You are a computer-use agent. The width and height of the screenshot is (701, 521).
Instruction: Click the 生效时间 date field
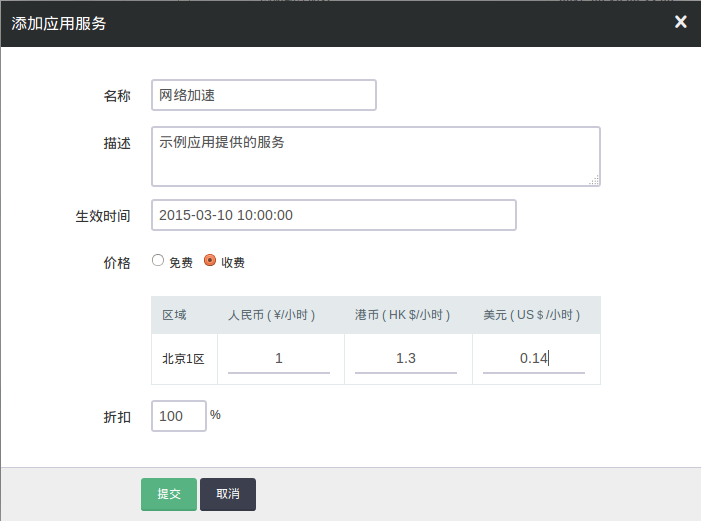coord(334,215)
